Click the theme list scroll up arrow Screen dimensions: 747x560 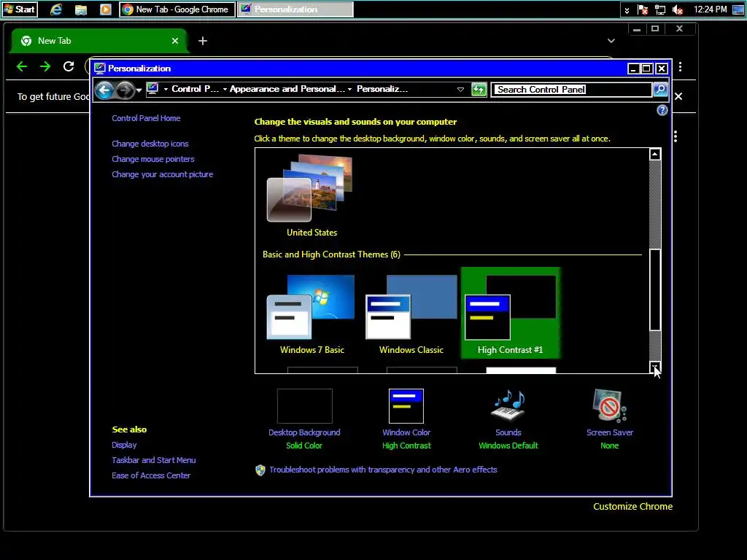[x=655, y=155]
